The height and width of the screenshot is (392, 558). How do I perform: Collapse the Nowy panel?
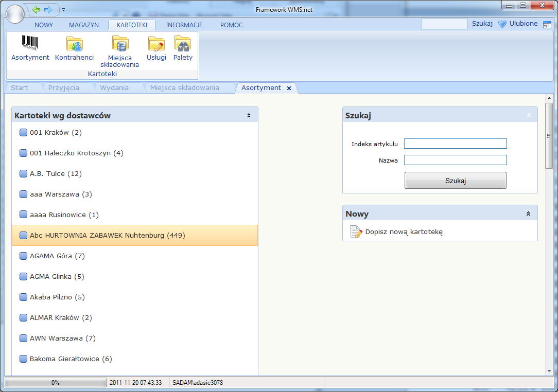529,214
